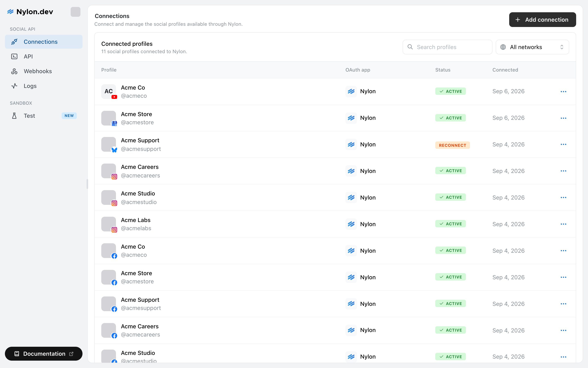Image resolution: width=588 pixels, height=368 pixels.
Task: Click Sep 6, 2026 date for YouTube Acme Co
Action: [x=508, y=91]
